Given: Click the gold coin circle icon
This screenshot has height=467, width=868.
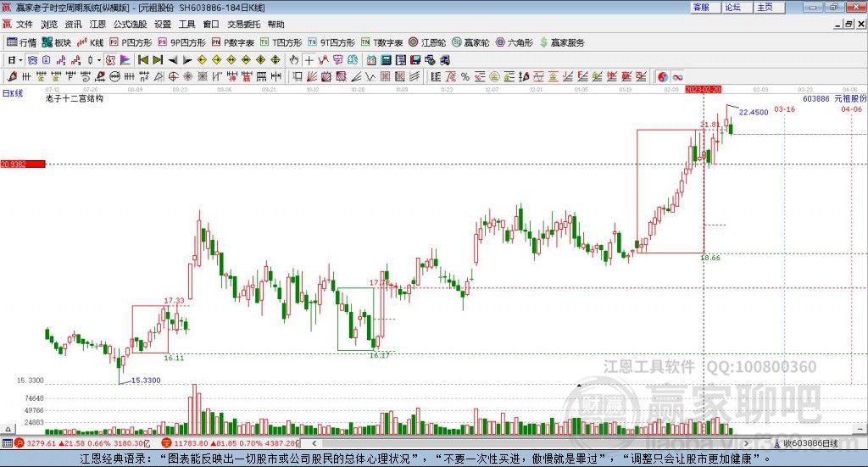Looking at the screenshot, I should point(494,77).
